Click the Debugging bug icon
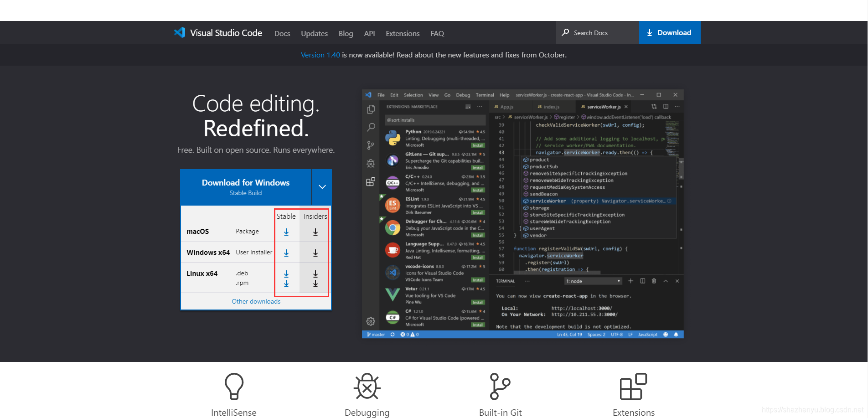868x418 pixels. pyautogui.click(x=367, y=386)
